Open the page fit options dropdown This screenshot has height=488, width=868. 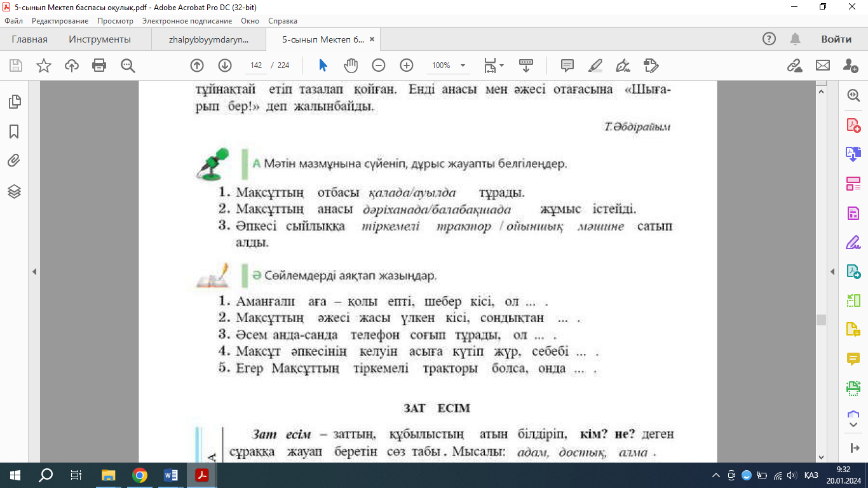494,65
